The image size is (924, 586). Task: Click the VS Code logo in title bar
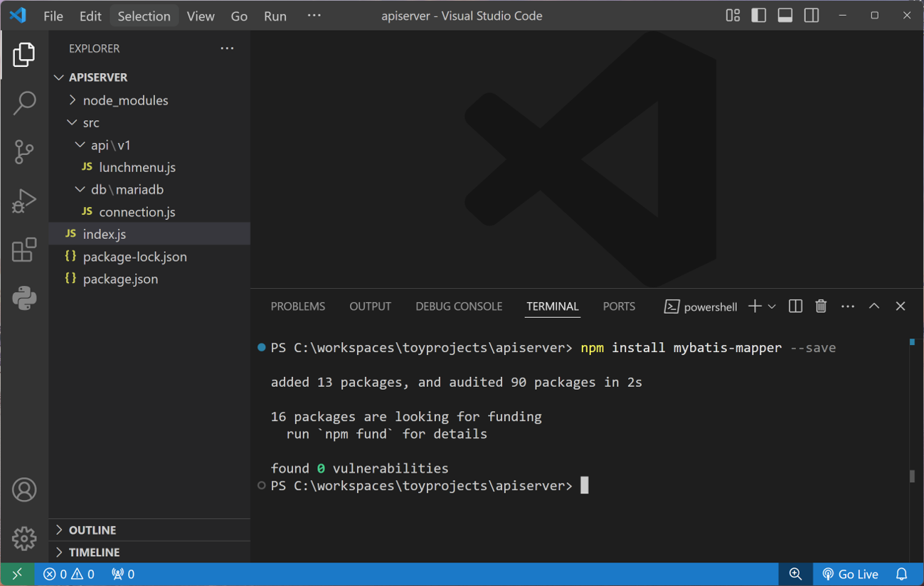18,15
